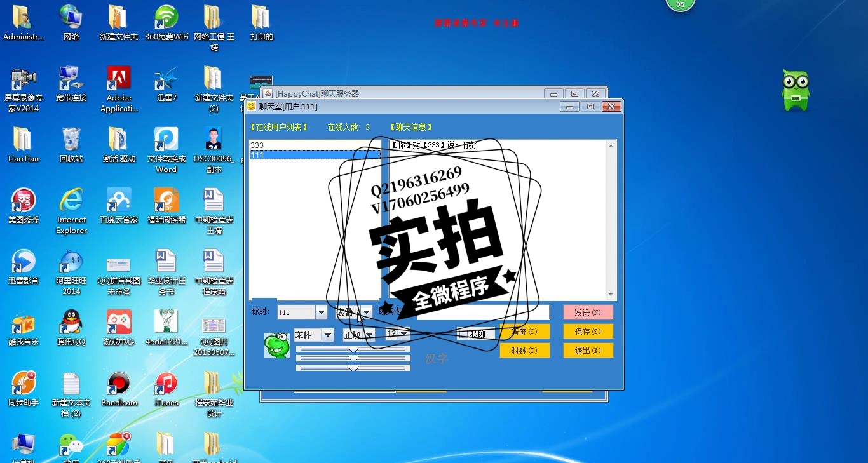Click the 发送 send button
The height and width of the screenshot is (463, 868).
pyautogui.click(x=588, y=312)
